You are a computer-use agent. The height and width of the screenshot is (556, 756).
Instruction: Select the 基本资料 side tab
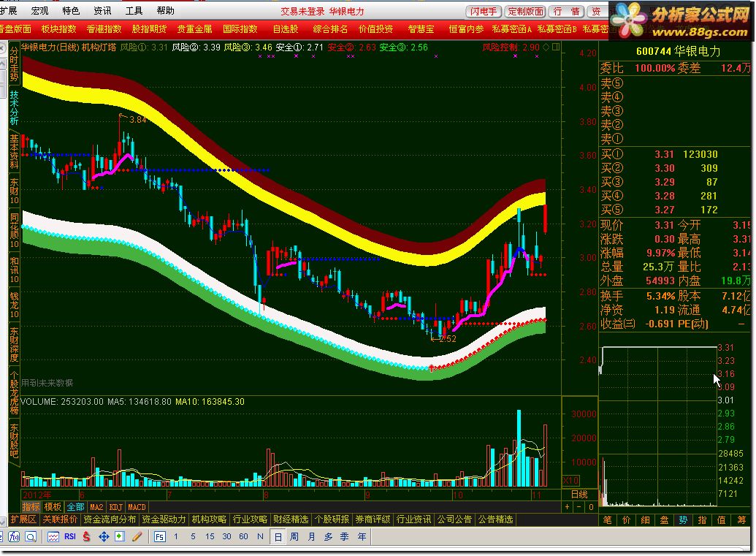click(13, 151)
